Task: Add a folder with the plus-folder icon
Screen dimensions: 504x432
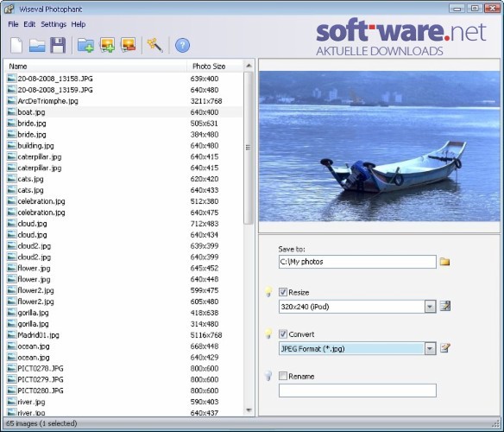Action: click(85, 45)
